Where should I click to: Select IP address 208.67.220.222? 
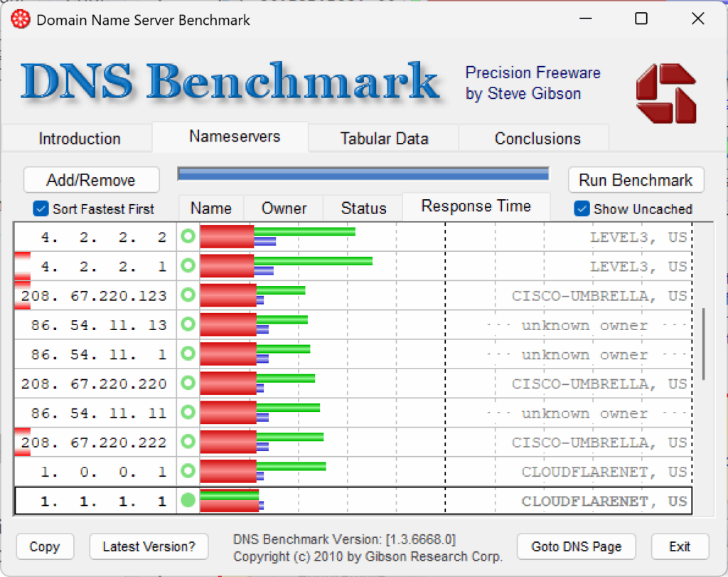pos(95,443)
